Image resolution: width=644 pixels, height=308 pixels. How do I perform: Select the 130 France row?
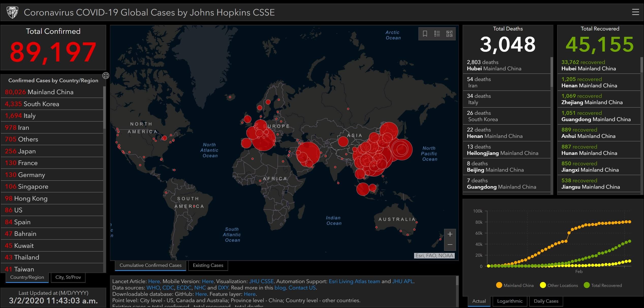tap(52, 163)
